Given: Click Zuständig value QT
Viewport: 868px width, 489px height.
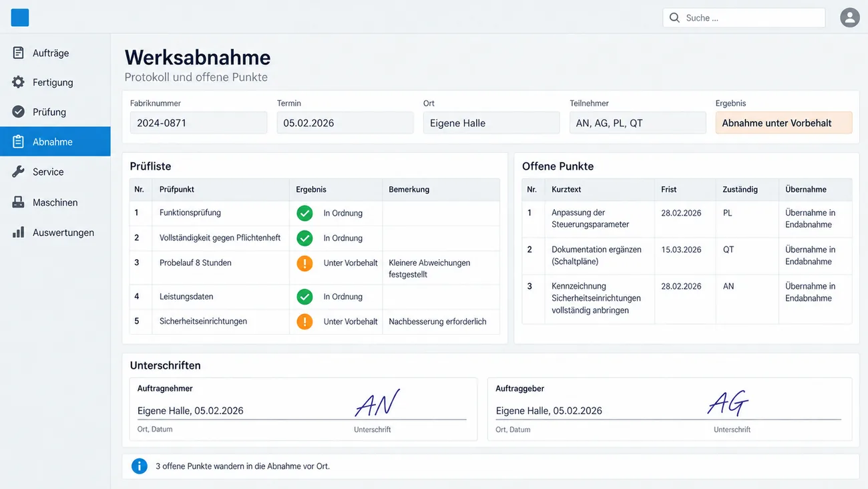Looking at the screenshot, I should pyautogui.click(x=728, y=250).
